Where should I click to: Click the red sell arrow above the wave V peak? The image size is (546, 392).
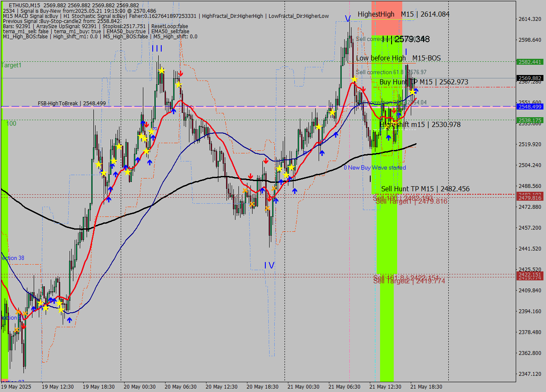click(x=363, y=89)
